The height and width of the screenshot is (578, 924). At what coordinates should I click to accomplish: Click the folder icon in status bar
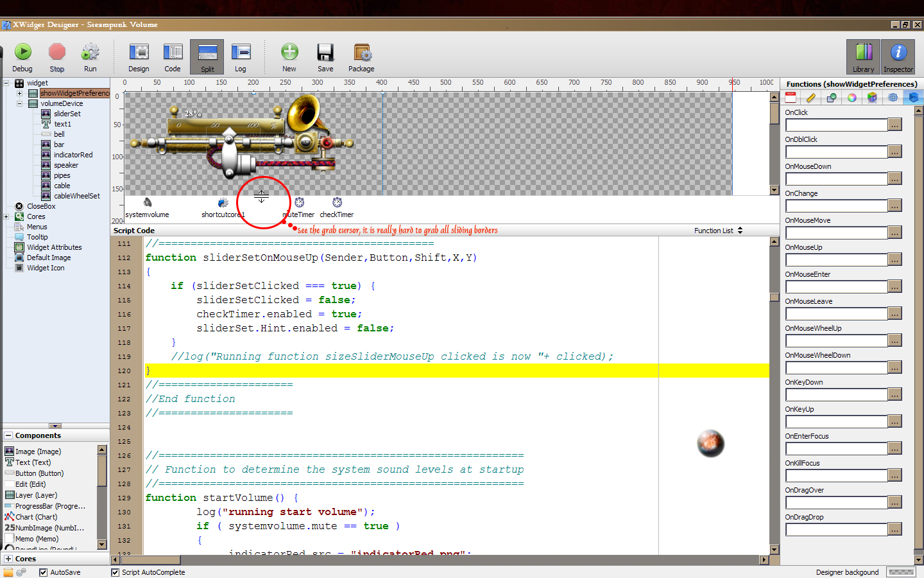point(8,572)
